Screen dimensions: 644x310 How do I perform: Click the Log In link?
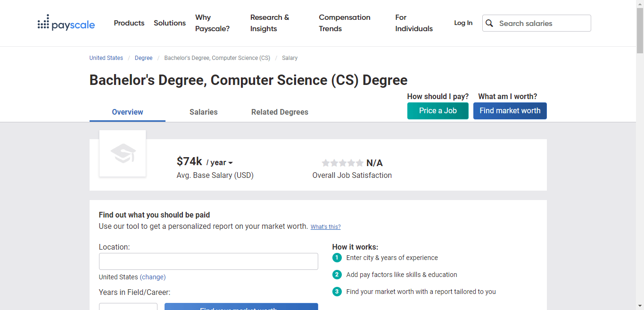click(x=463, y=23)
